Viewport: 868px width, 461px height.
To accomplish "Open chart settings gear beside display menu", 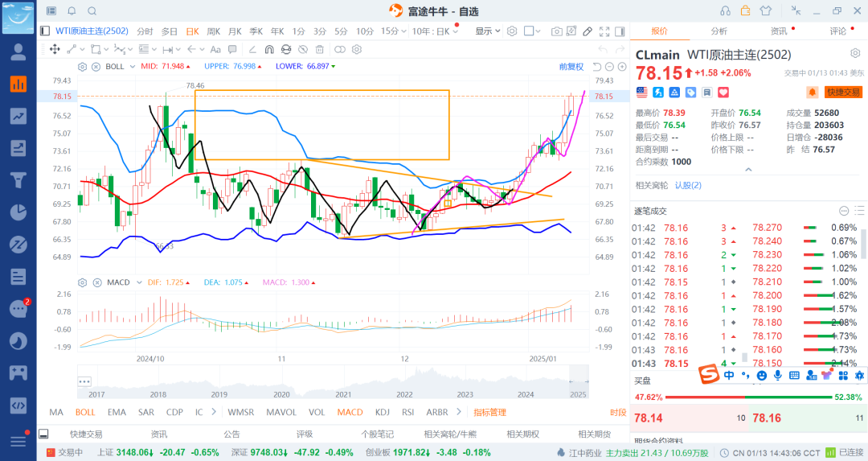I will click(512, 31).
